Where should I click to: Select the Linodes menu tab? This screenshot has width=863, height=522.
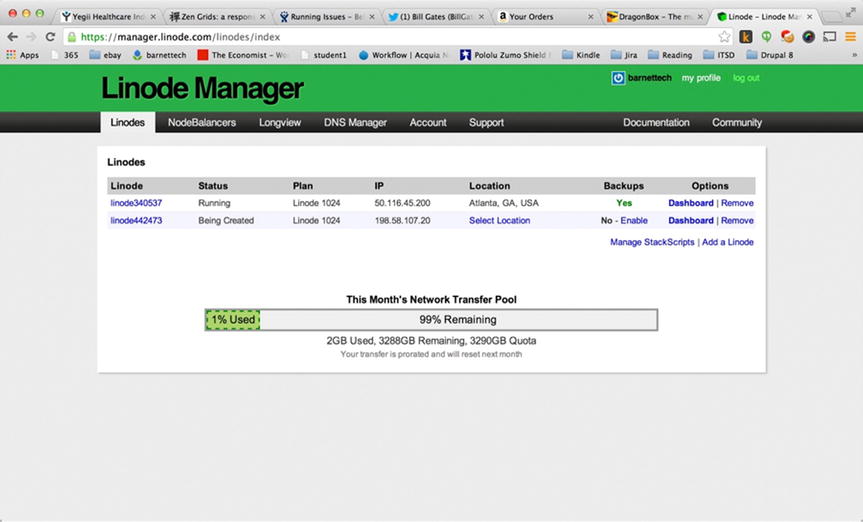[x=128, y=122]
